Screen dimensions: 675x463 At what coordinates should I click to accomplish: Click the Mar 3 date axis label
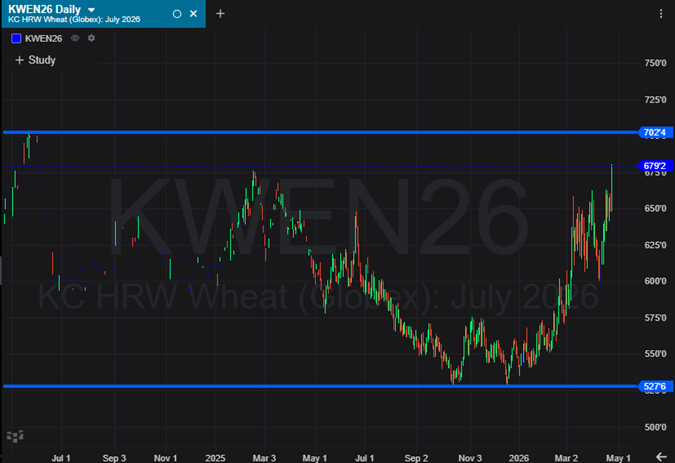click(264, 458)
